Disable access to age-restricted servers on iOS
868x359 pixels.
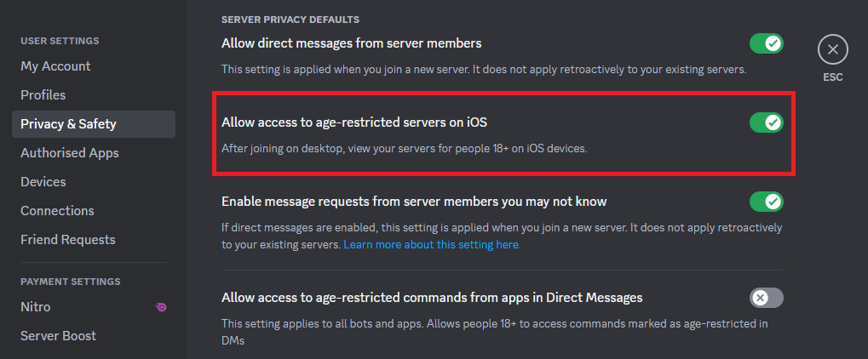tap(766, 123)
